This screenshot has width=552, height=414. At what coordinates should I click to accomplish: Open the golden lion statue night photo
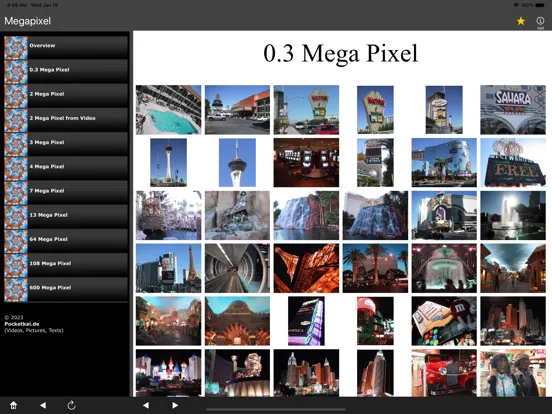(237, 373)
